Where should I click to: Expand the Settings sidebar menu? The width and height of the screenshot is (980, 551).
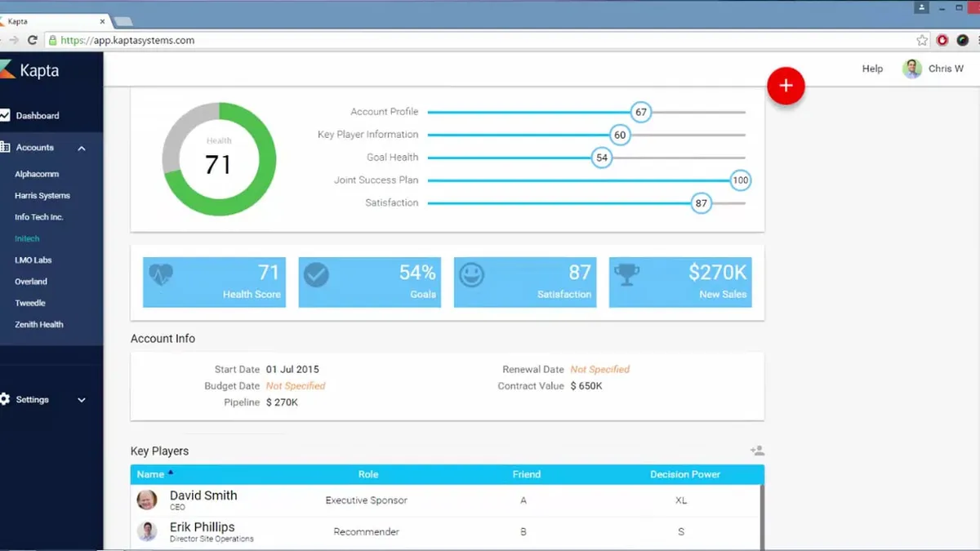click(x=82, y=400)
